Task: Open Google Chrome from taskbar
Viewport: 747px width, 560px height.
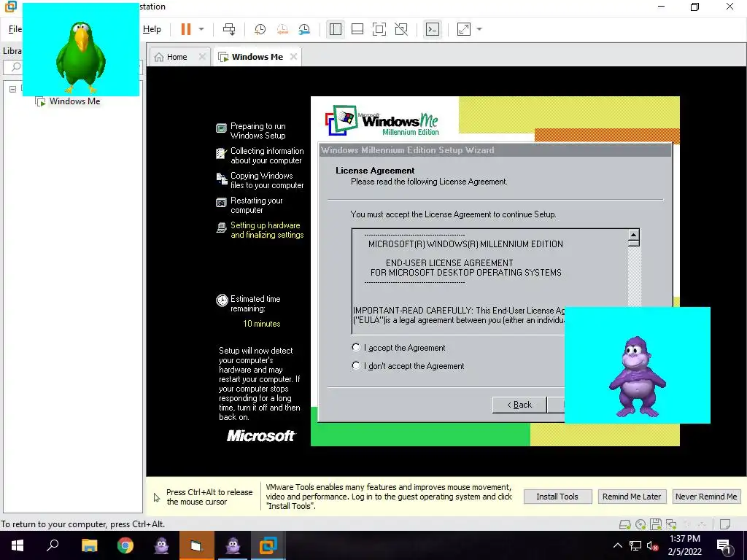Action: pos(125,545)
